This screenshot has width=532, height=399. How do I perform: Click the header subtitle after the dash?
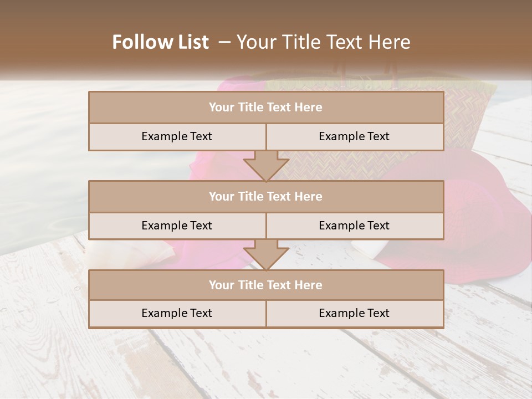[324, 42]
